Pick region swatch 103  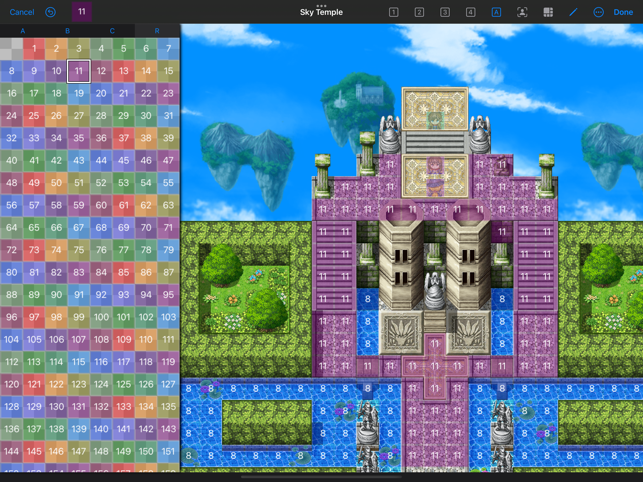tap(169, 317)
